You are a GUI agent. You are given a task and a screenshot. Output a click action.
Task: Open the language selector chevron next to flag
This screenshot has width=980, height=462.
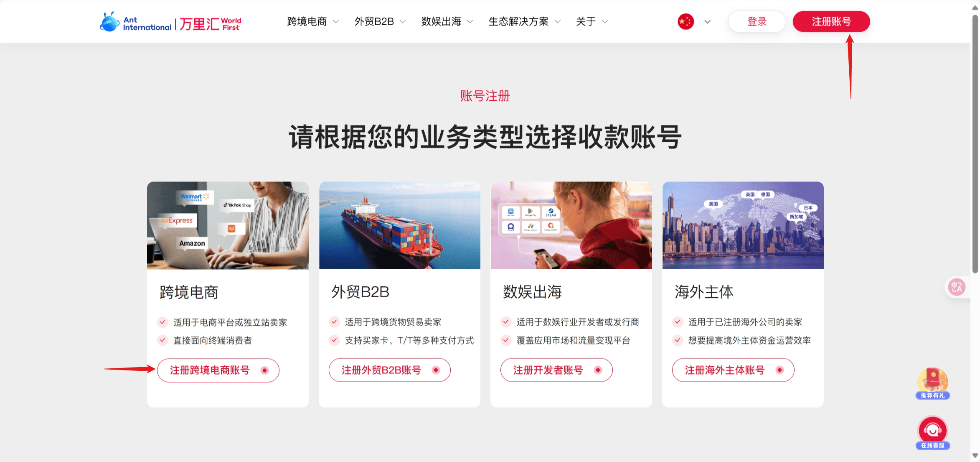707,22
